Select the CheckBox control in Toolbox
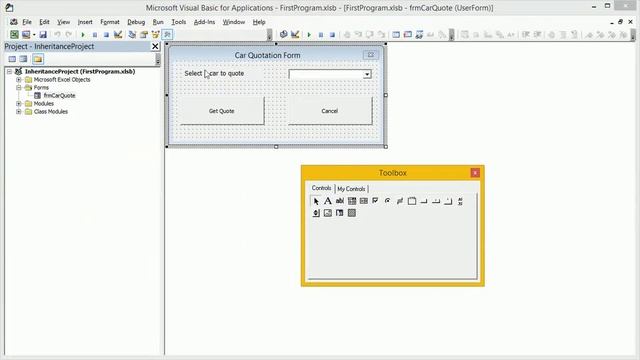 coord(375,201)
